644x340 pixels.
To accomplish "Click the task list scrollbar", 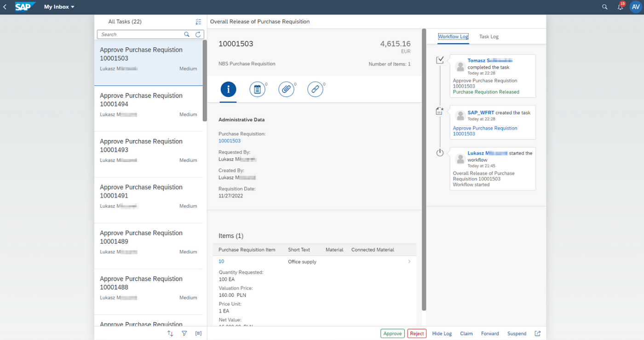I will point(205,80).
